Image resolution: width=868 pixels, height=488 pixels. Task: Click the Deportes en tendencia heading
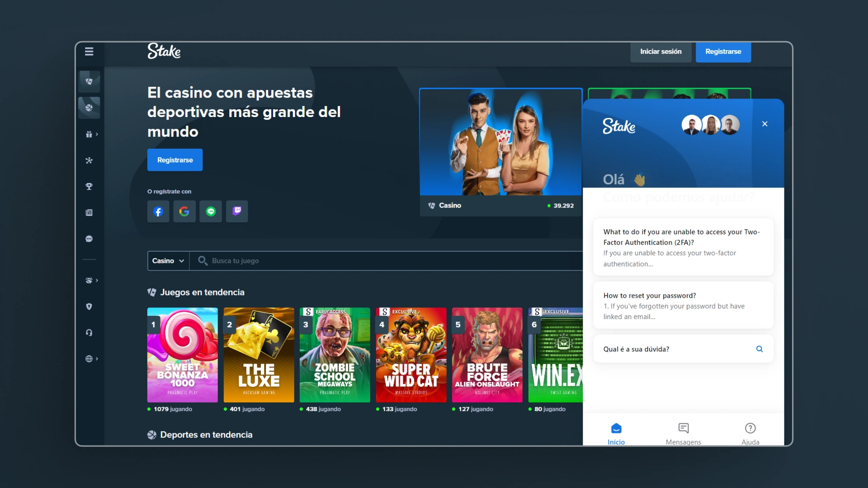206,435
